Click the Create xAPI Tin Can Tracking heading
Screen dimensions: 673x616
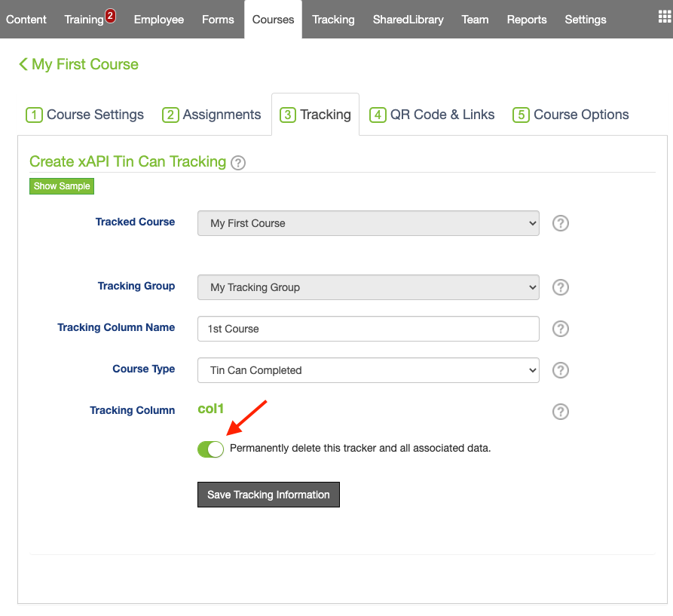[128, 161]
